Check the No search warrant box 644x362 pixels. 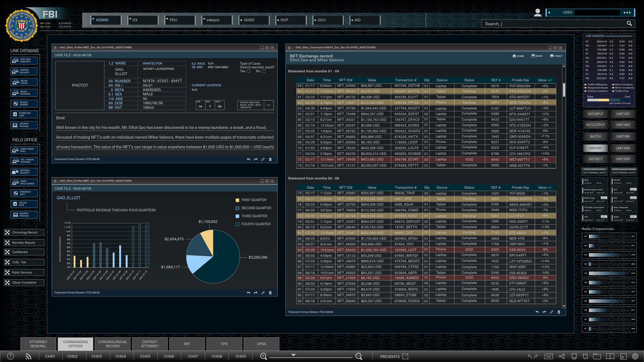264,71
